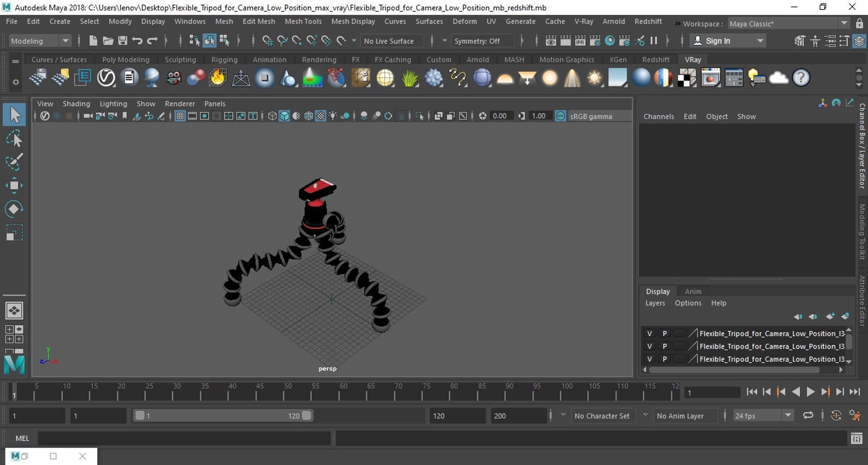Activate the Lasso Select tool

coord(14,138)
